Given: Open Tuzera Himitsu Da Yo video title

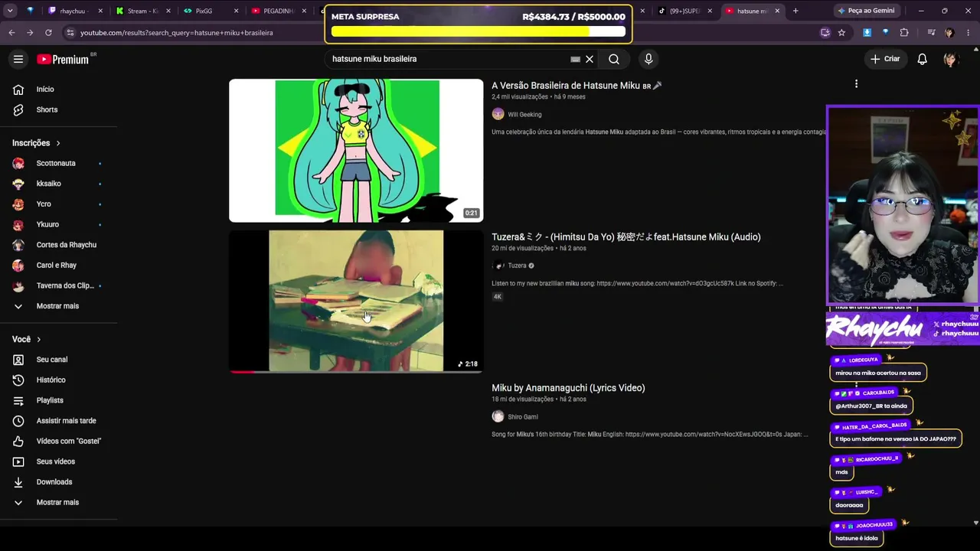Looking at the screenshot, I should click(x=626, y=237).
